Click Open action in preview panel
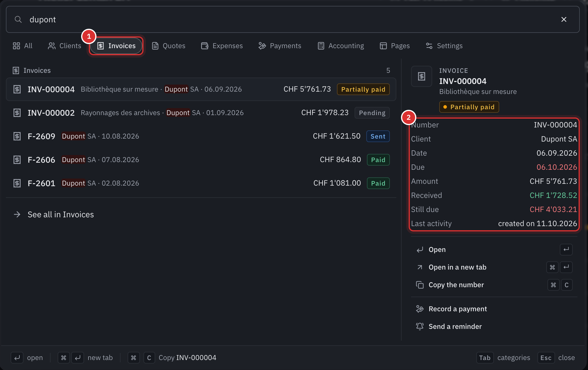 click(x=494, y=250)
